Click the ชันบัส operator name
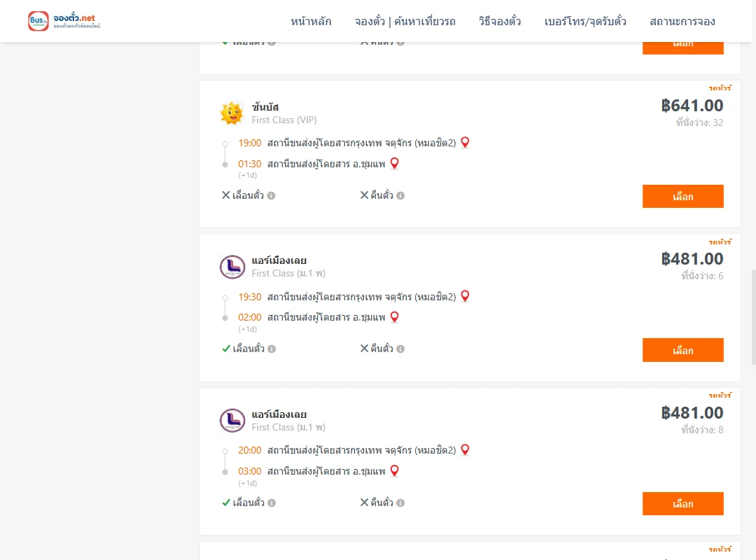This screenshot has height=560, width=756. point(265,106)
